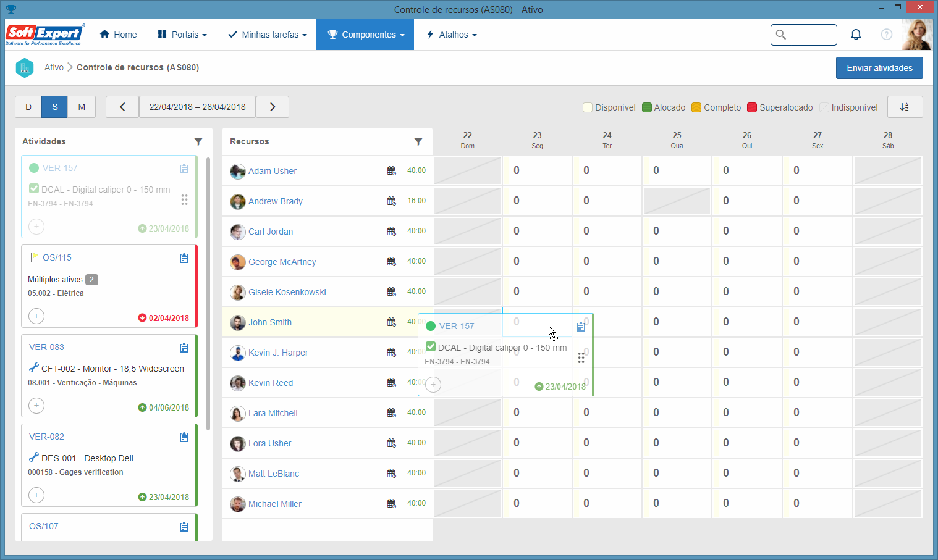
Task: Go to previous week
Action: [122, 107]
